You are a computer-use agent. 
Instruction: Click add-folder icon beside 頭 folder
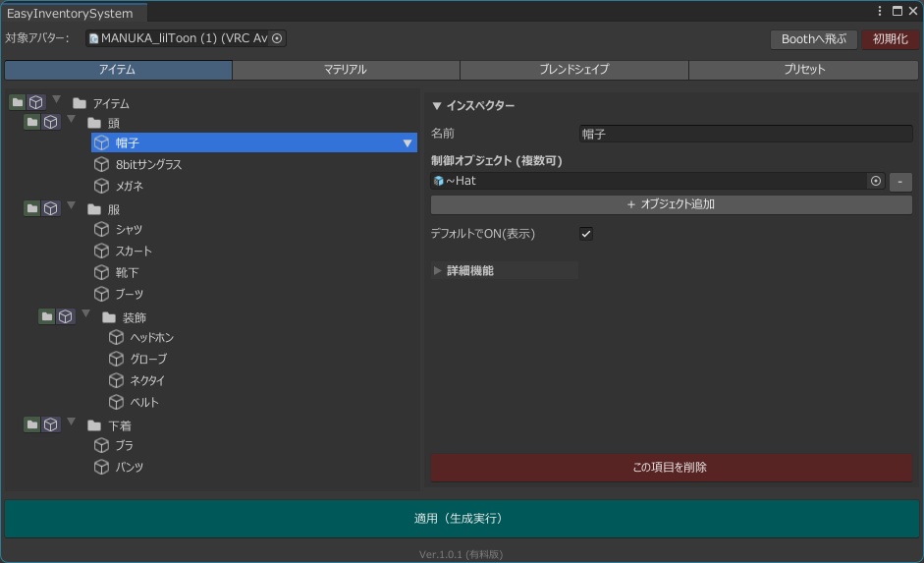(x=32, y=123)
